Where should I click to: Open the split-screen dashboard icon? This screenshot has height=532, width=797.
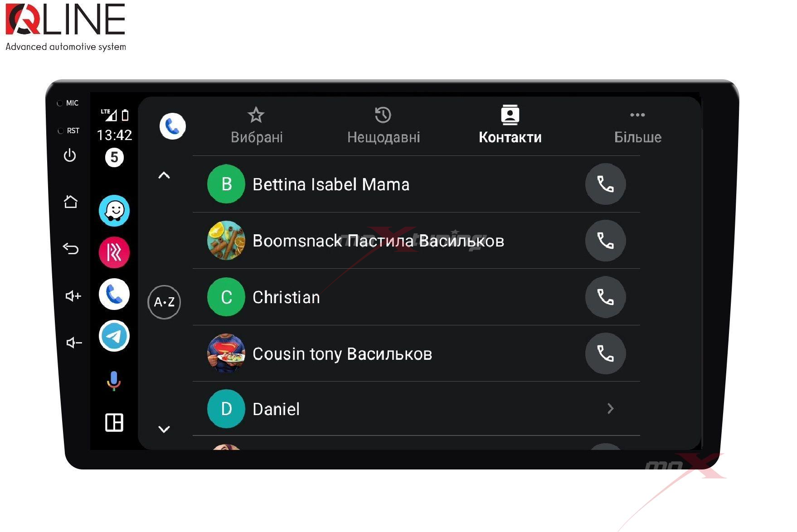(x=114, y=422)
